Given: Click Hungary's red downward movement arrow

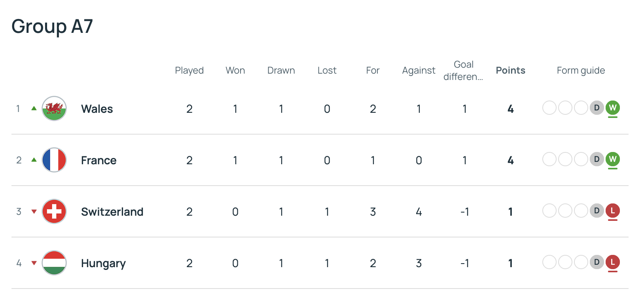Looking at the screenshot, I should pos(34,263).
